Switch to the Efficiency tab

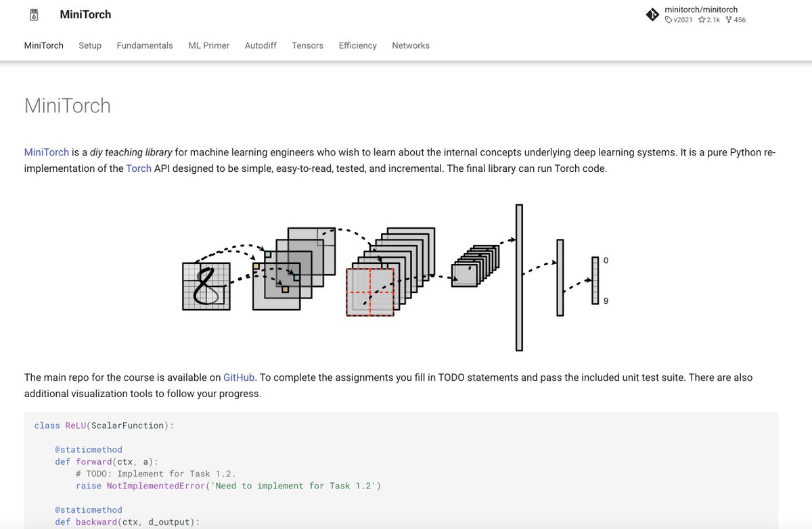(358, 45)
